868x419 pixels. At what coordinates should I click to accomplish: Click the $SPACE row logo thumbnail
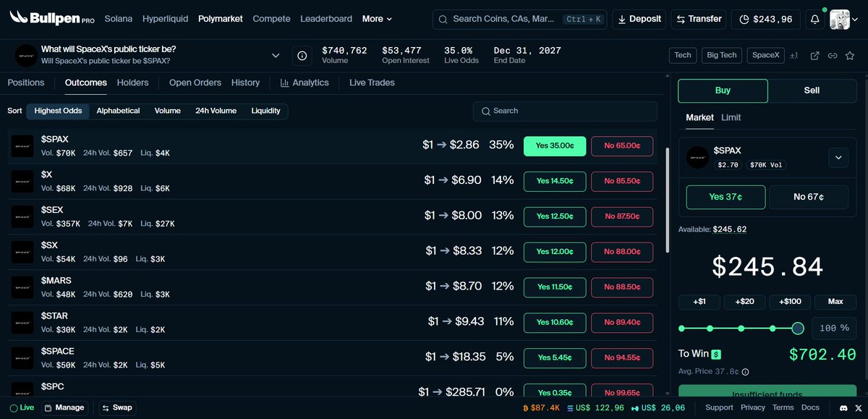22,358
